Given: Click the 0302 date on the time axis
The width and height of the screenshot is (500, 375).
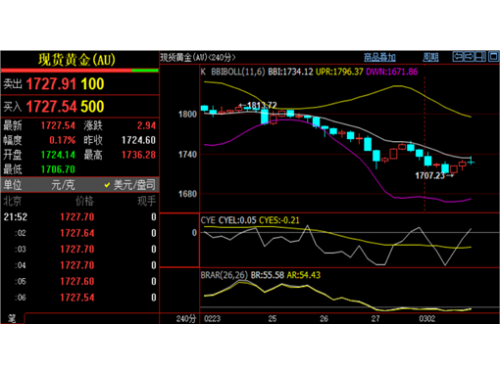Looking at the screenshot, I should [x=427, y=319].
